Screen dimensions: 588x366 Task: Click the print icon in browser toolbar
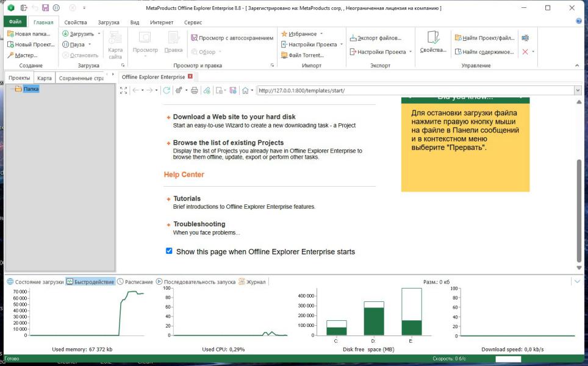pyautogui.click(x=194, y=90)
